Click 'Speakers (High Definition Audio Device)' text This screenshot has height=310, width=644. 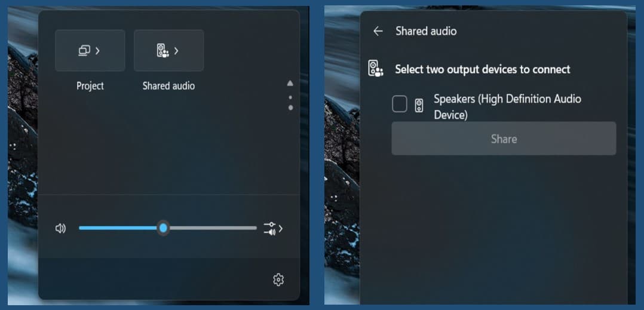[x=508, y=107]
